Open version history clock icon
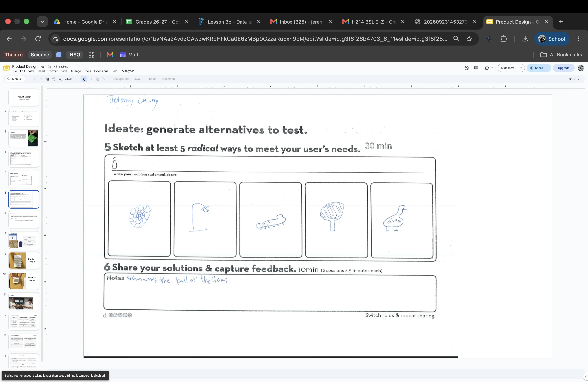588x382 pixels. (466, 68)
